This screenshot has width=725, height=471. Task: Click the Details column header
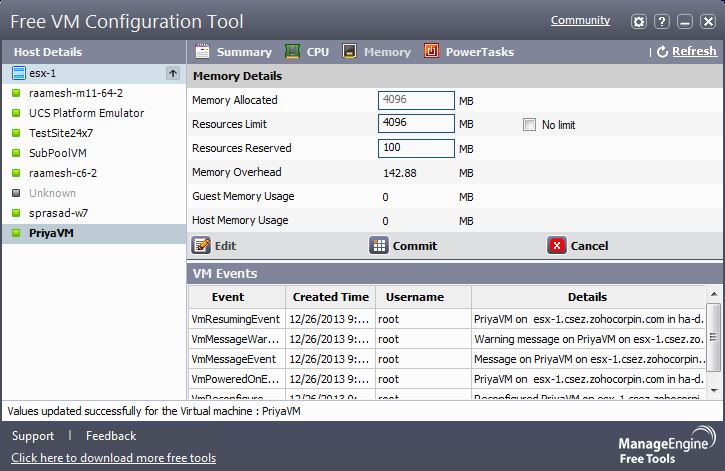click(589, 297)
